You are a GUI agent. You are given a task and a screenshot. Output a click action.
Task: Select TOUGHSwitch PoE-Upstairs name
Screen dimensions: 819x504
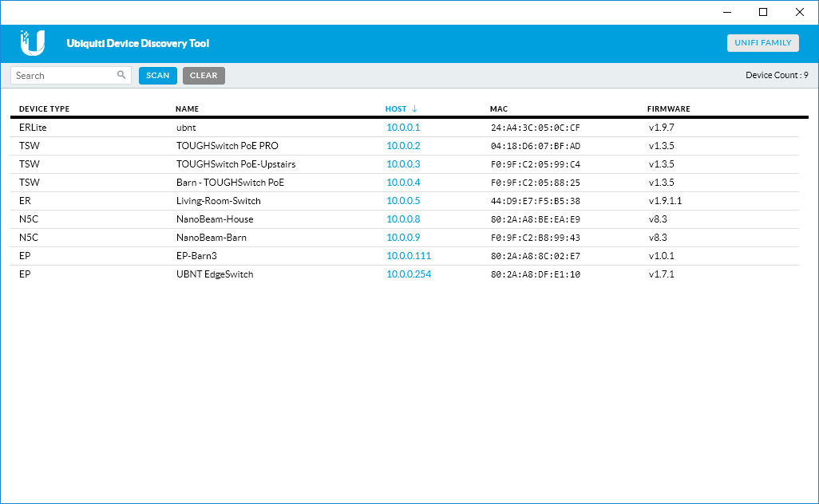pos(236,163)
